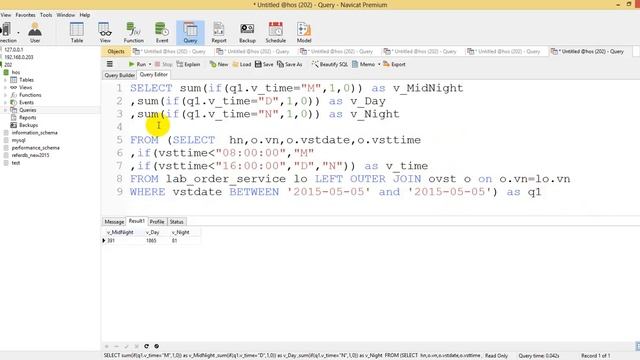The image size is (640, 360).
Task: Open the Tools menu
Action: 46,15
